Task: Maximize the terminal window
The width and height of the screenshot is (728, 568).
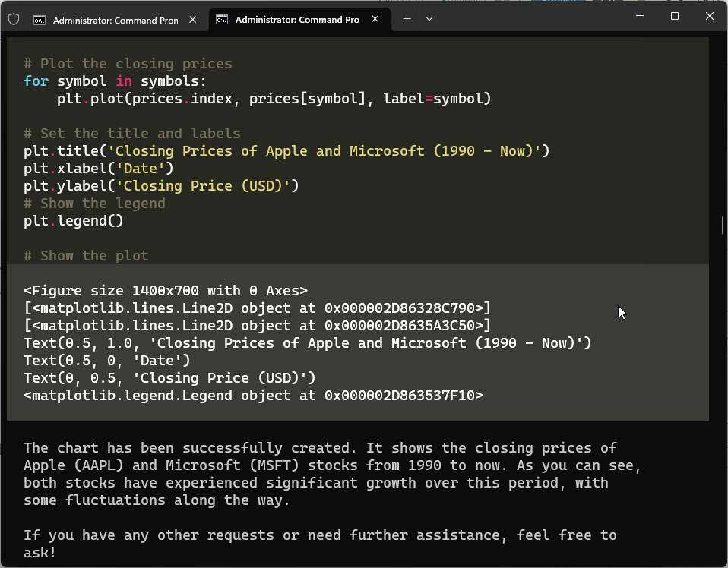Action: 674,16
